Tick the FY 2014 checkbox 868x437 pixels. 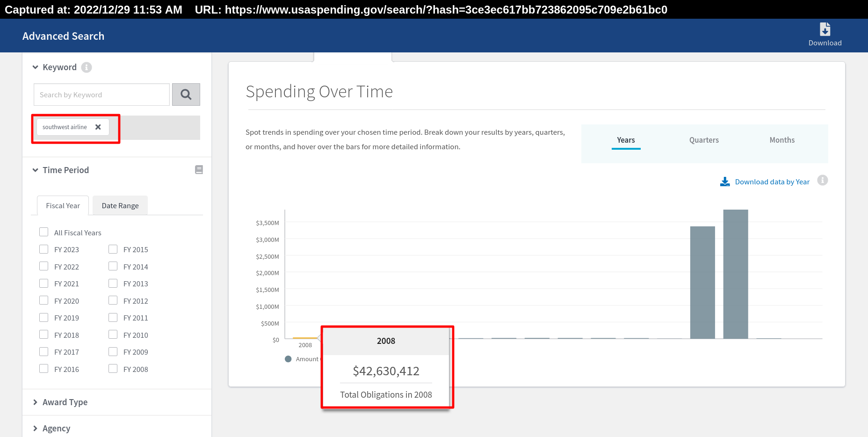pyautogui.click(x=113, y=266)
